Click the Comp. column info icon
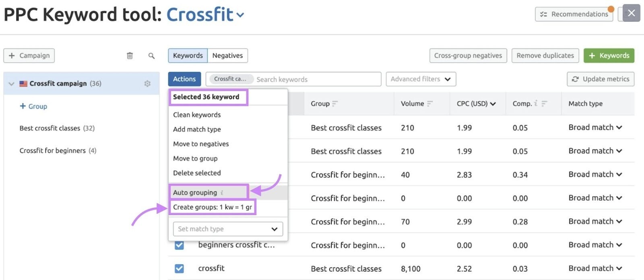This screenshot has width=644, height=280. tap(536, 104)
